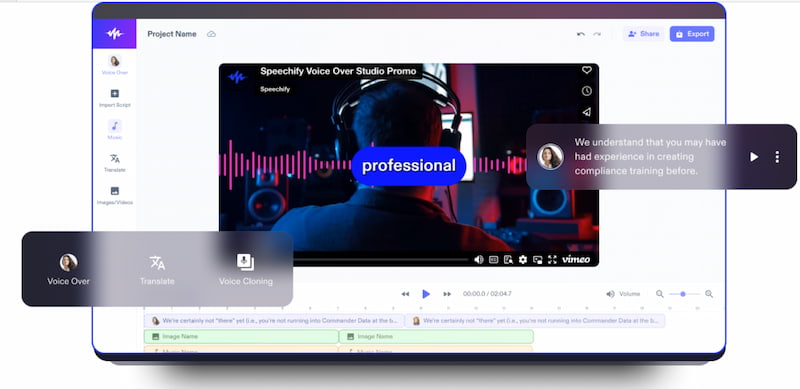Select Voice Over in the floating panel
This screenshot has width=800, height=389.
pos(68,269)
